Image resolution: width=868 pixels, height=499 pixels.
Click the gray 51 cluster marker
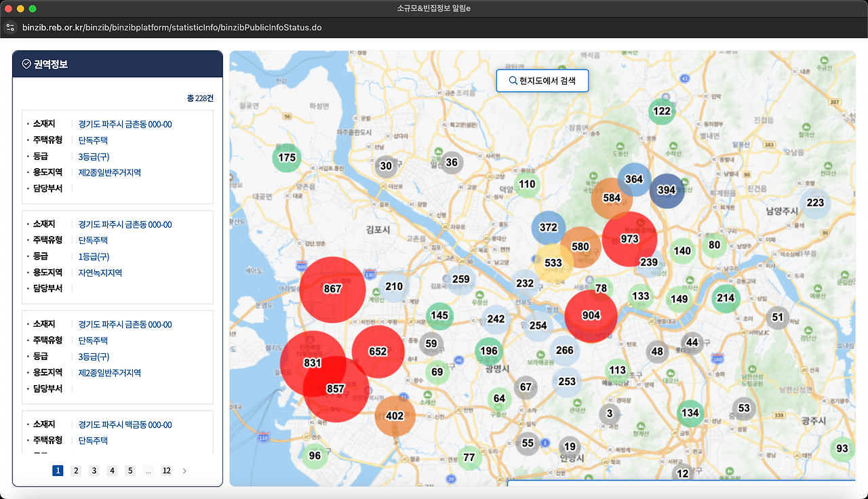[778, 317]
